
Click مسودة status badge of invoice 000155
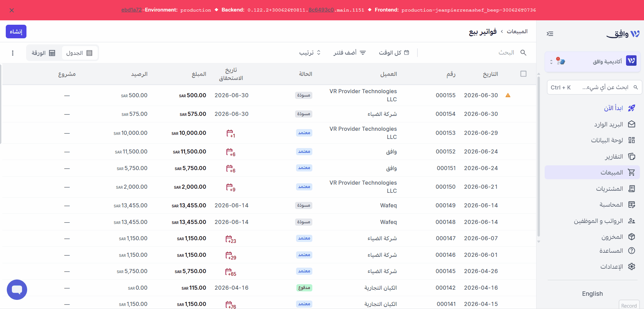(304, 95)
